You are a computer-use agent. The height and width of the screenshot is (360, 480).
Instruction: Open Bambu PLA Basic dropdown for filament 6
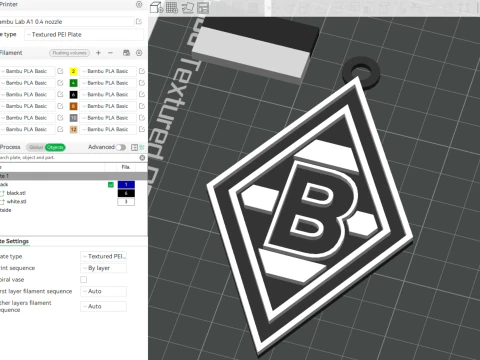tap(108, 94)
